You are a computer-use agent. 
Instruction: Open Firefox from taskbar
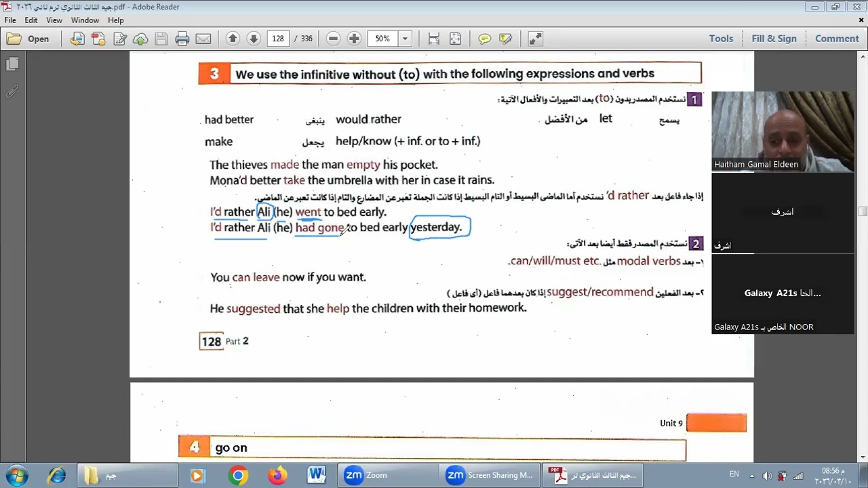[x=277, y=475]
